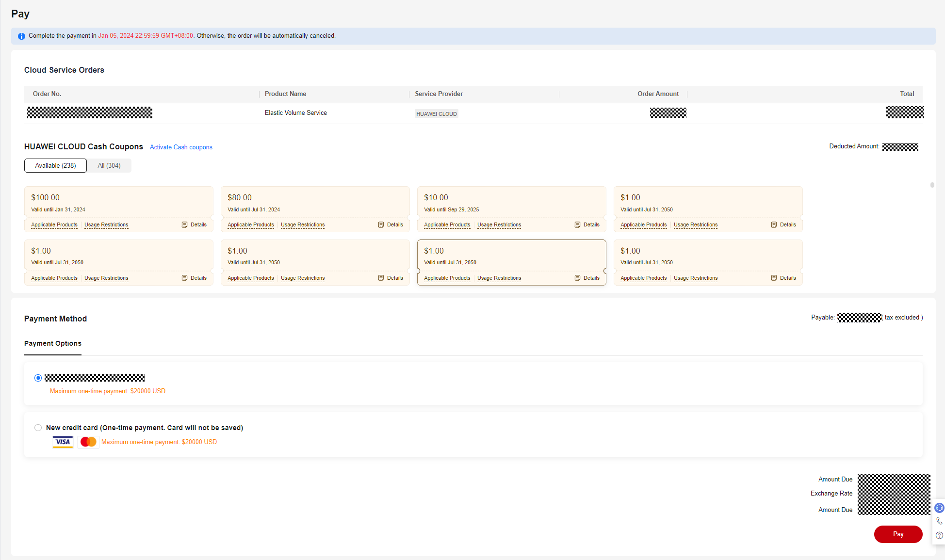Click the coupon list scrollbar thumb
The image size is (945, 560).
click(x=932, y=185)
